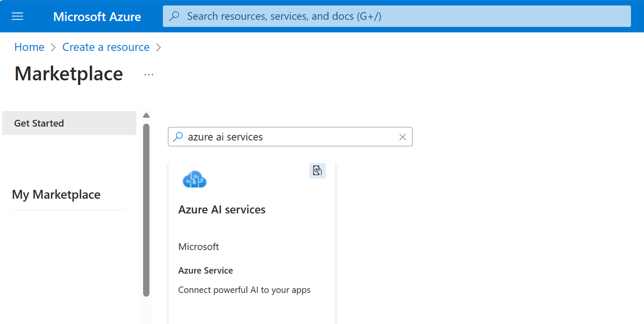Click the Microsoft Azure hamburger menu icon

[x=17, y=16]
